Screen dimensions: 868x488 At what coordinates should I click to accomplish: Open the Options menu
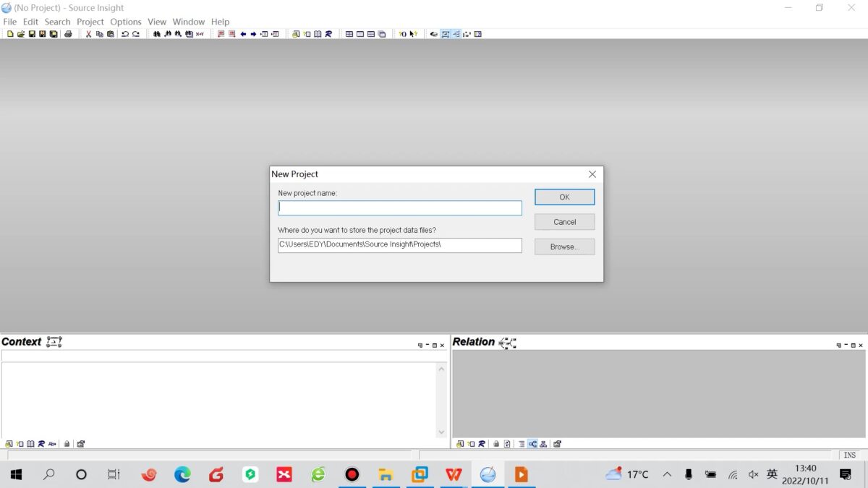[126, 22]
